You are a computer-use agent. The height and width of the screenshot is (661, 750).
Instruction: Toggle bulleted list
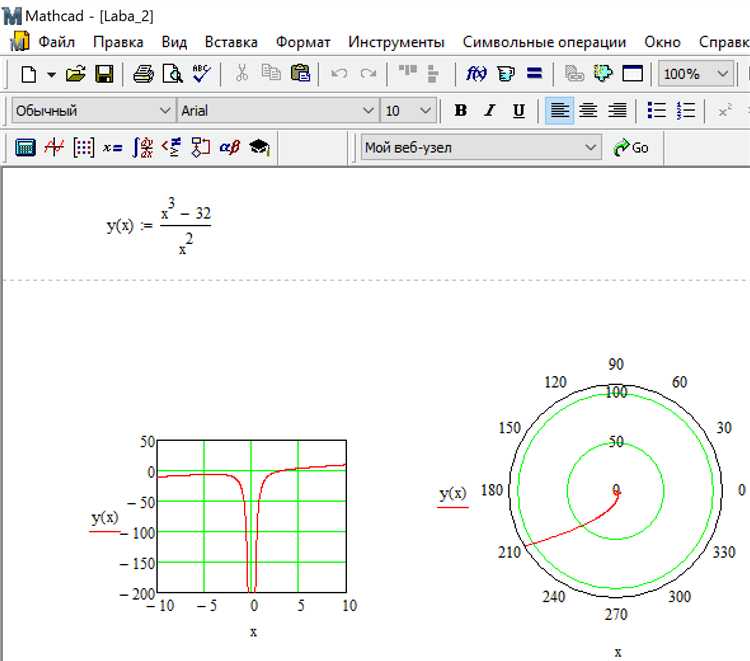pyautogui.click(x=657, y=110)
